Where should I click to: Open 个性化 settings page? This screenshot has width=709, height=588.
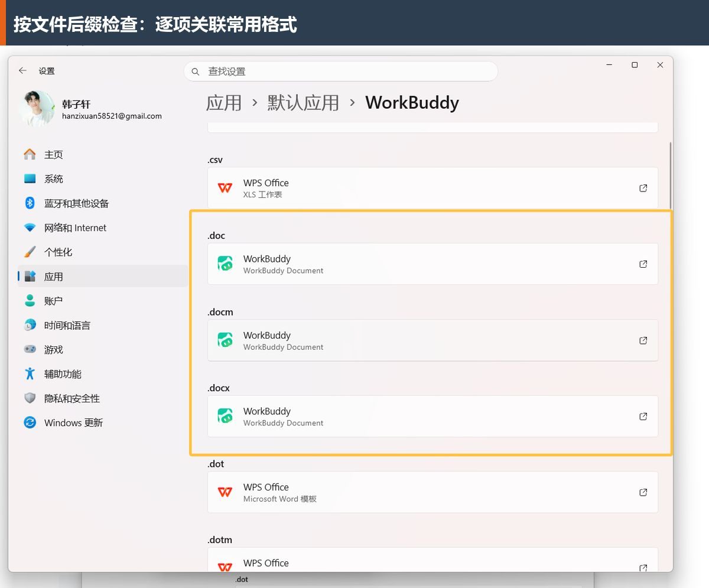(103, 252)
